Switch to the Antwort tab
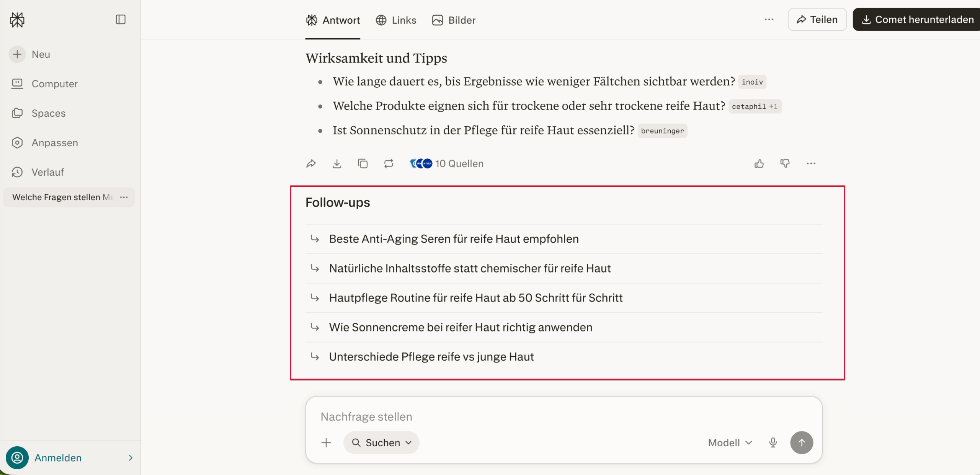Screen dimensions: 980x475 click(x=333, y=20)
